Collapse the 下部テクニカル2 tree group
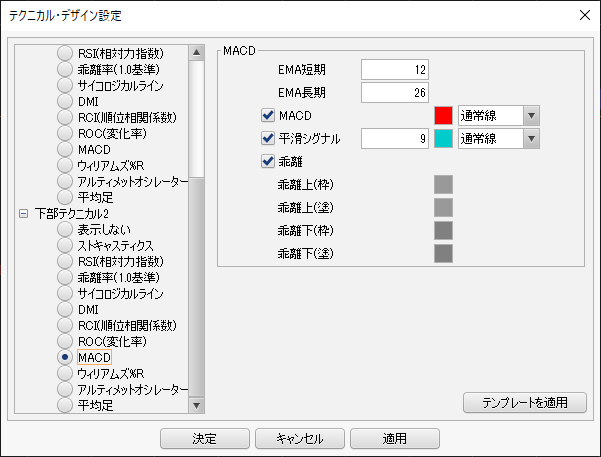Viewport: 601px width, 457px height. coord(24,213)
